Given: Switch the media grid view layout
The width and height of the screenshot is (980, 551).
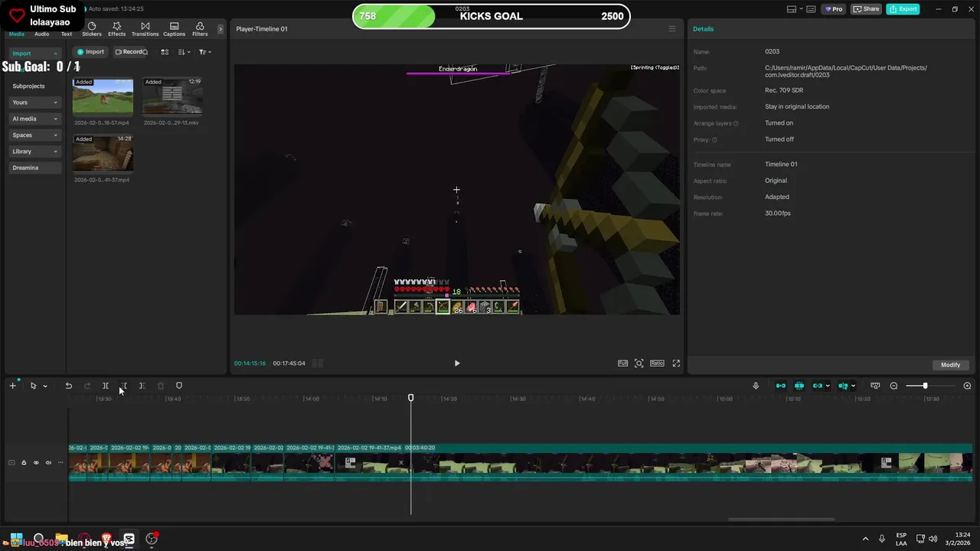Looking at the screenshot, I should (x=165, y=52).
